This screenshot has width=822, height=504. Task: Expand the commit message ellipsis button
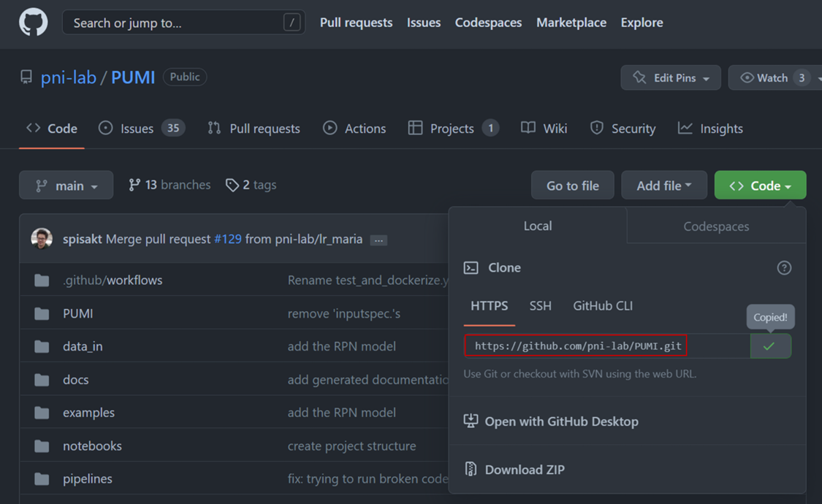coord(378,240)
